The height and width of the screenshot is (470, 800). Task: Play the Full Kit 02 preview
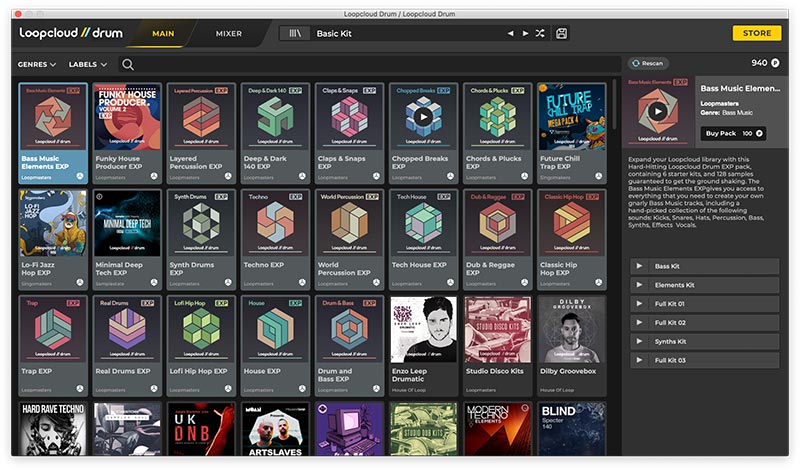tap(639, 323)
